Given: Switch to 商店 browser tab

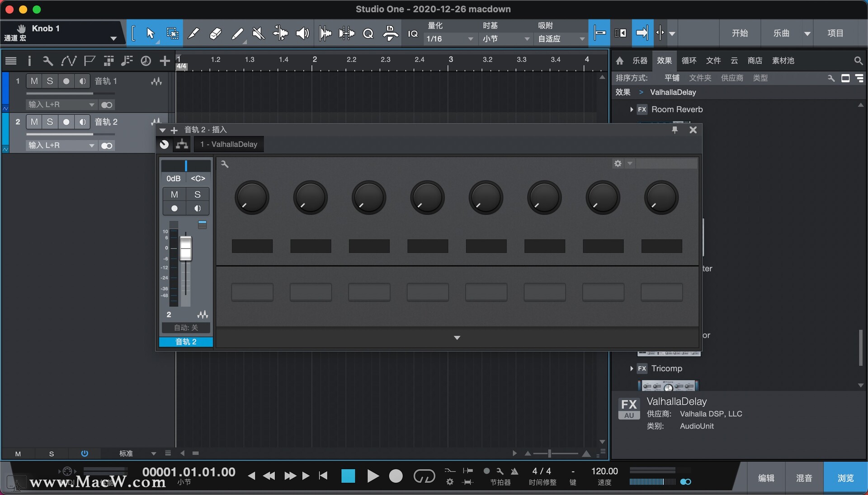Looking at the screenshot, I should tap(755, 61).
